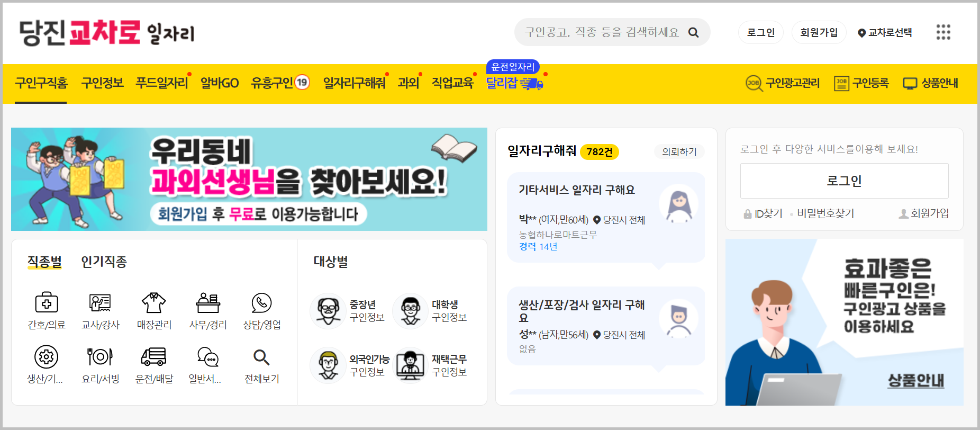Open the ID찾기 link
The image size is (980, 430).
click(763, 214)
